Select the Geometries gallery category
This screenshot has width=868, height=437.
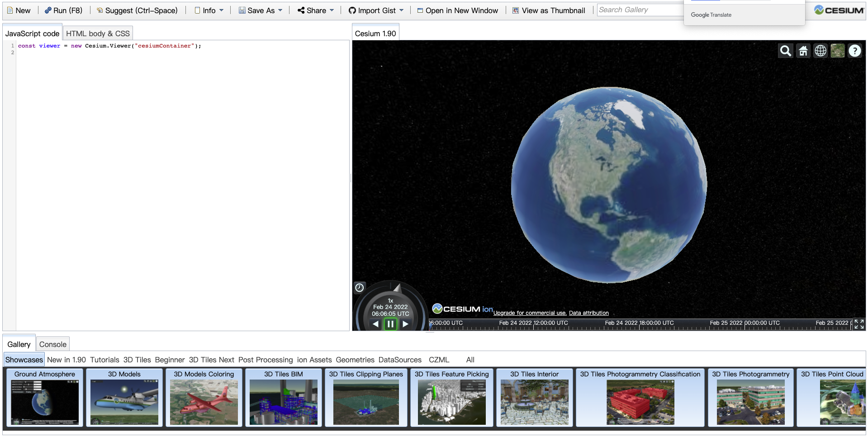(355, 360)
